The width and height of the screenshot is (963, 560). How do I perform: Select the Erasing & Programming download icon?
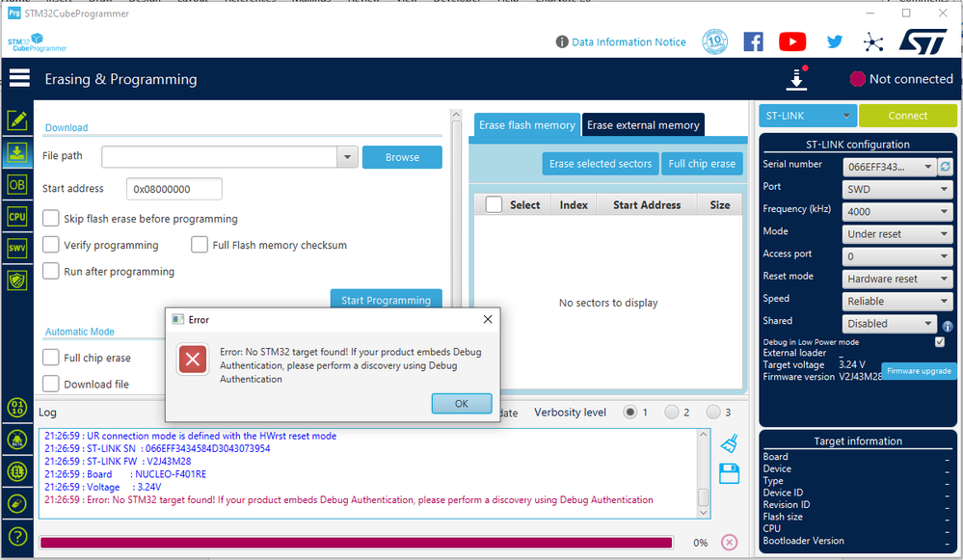coord(17,152)
